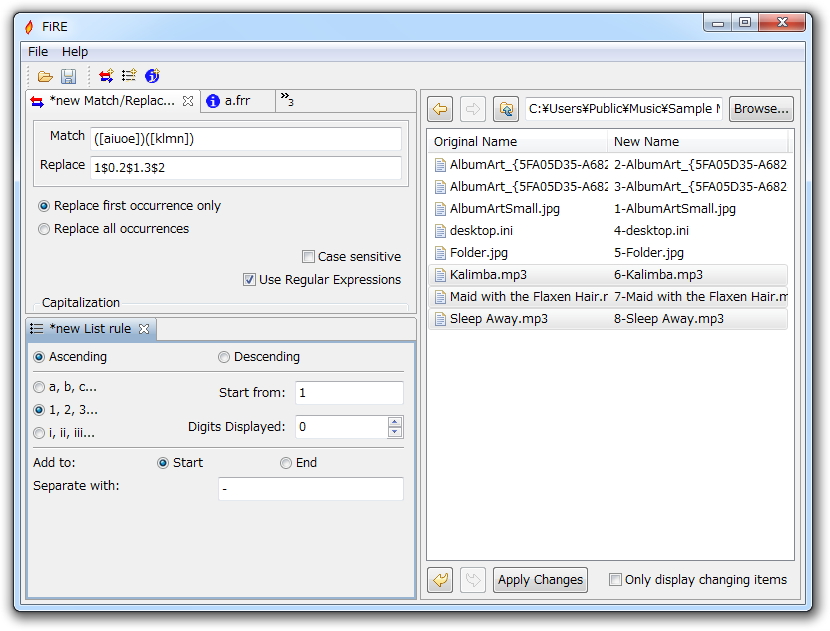The width and height of the screenshot is (830, 631).
Task: Go forward with the greyed right arrow button
Action: (473, 109)
